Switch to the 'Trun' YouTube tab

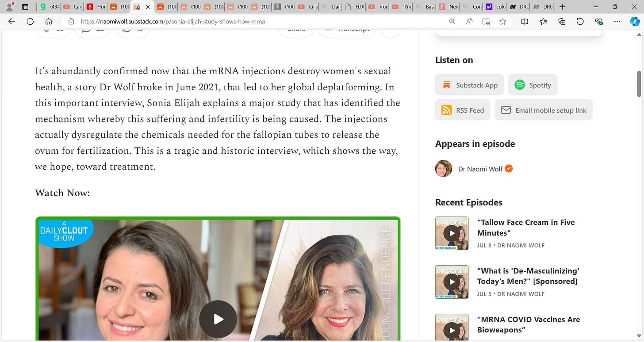[x=378, y=7]
